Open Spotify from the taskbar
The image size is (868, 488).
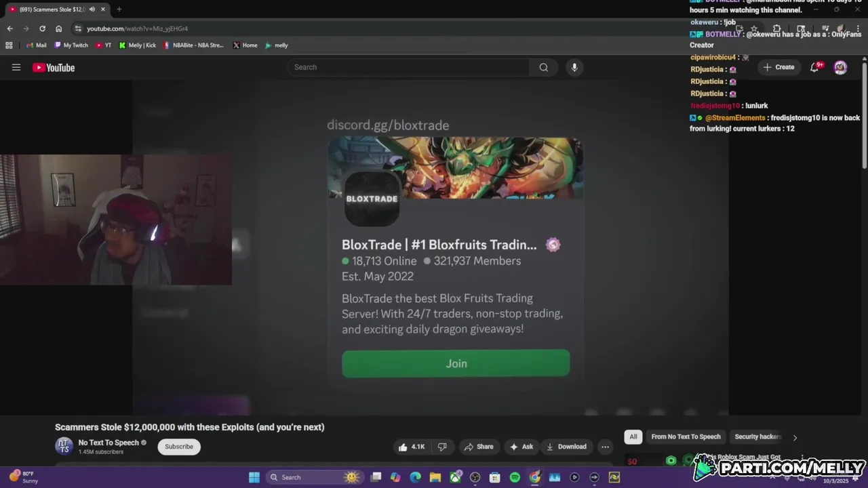pos(515,477)
